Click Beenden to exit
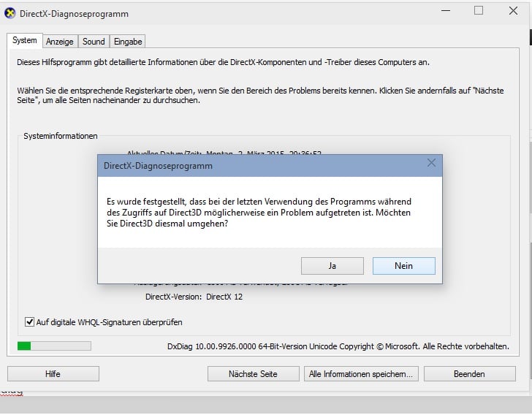The width and height of the screenshot is (532, 415). pyautogui.click(x=470, y=373)
